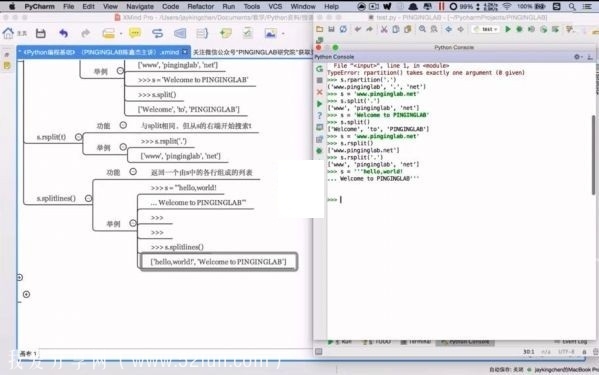Open the Apple menu
Viewport: 599px width, 375px height.
12,6
